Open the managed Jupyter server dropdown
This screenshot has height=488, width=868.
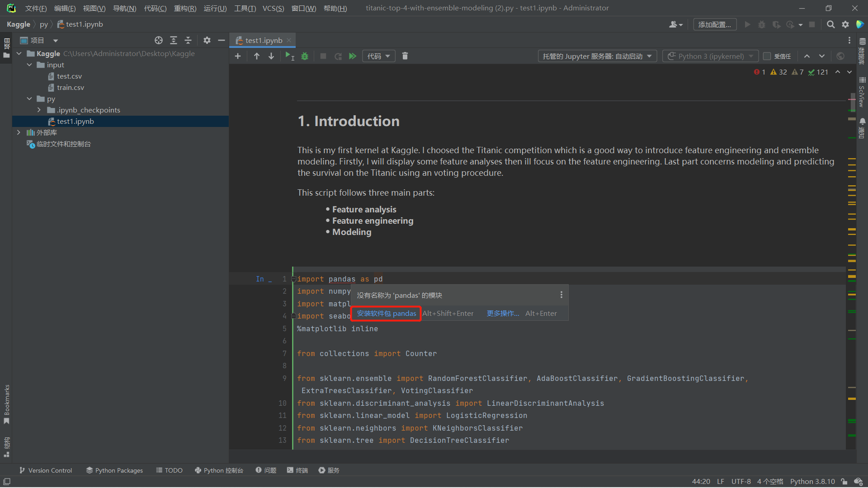tap(597, 56)
